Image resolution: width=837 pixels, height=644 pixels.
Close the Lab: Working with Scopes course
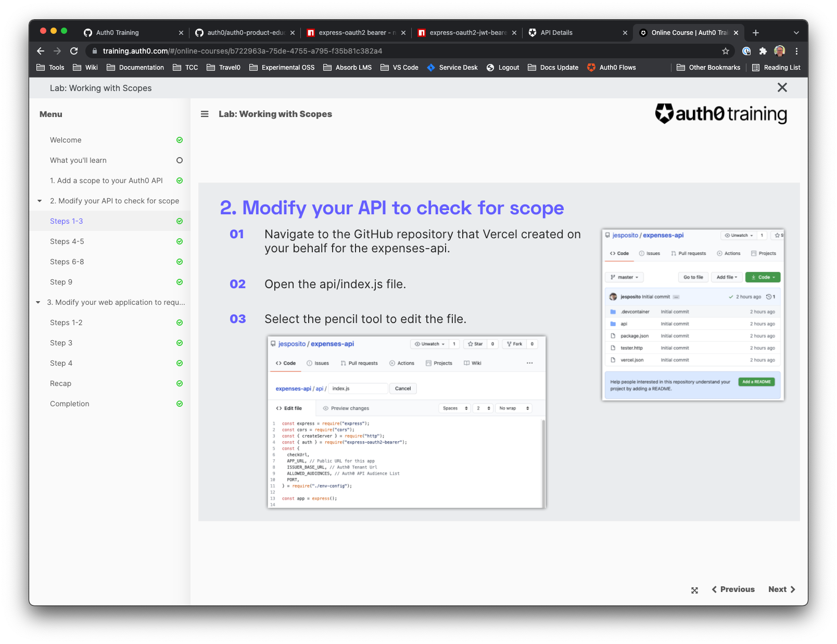782,87
